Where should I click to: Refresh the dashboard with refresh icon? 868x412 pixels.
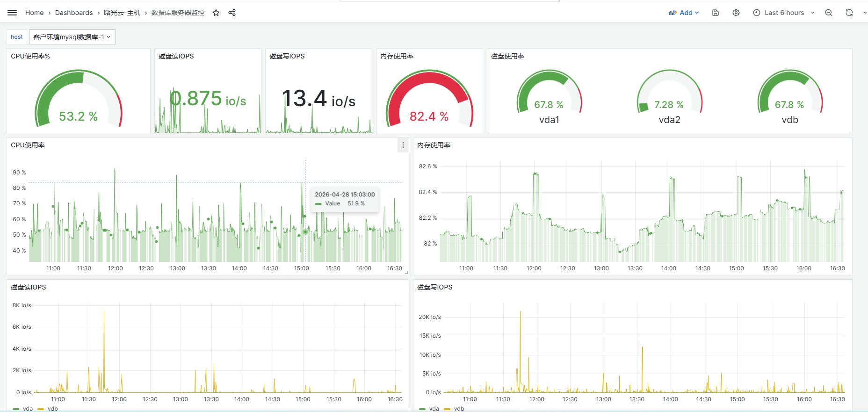coord(849,13)
